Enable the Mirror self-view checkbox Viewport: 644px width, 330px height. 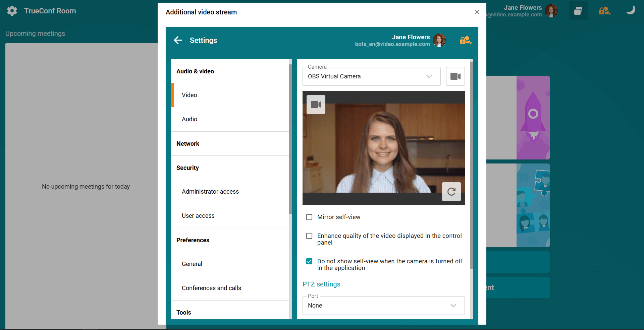pos(309,217)
